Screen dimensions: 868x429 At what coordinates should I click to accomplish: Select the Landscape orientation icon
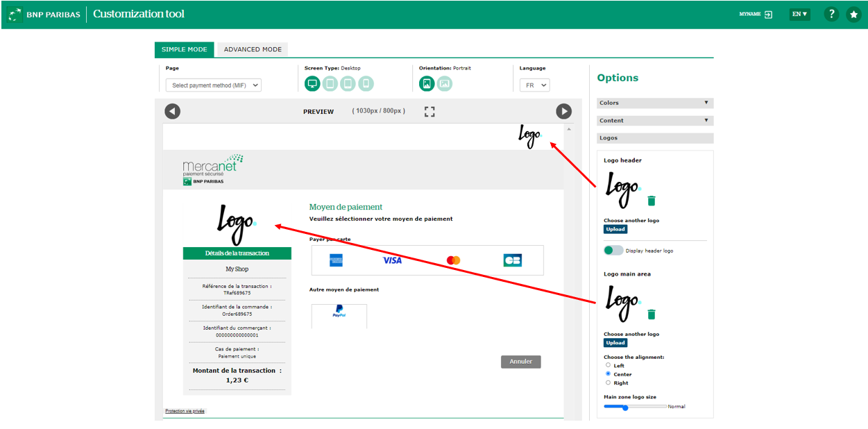pos(445,84)
